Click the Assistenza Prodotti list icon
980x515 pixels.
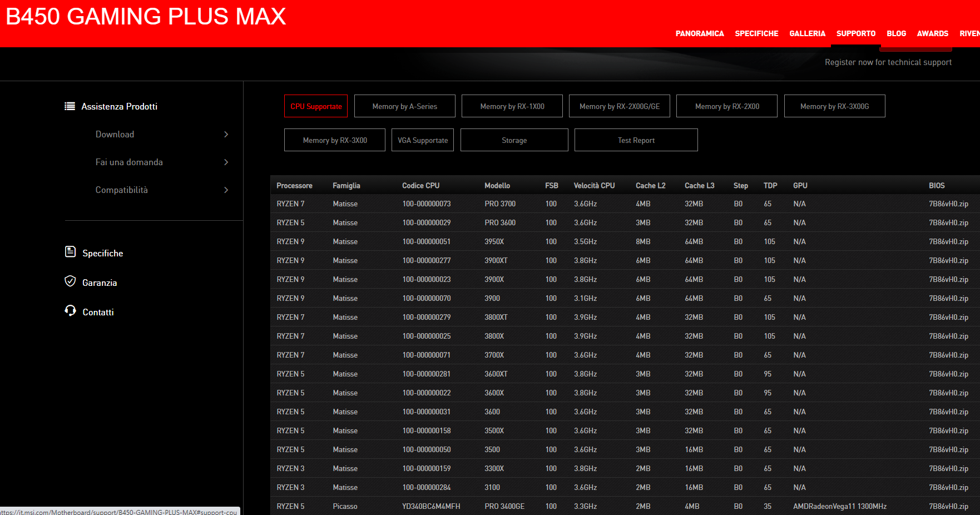click(70, 106)
